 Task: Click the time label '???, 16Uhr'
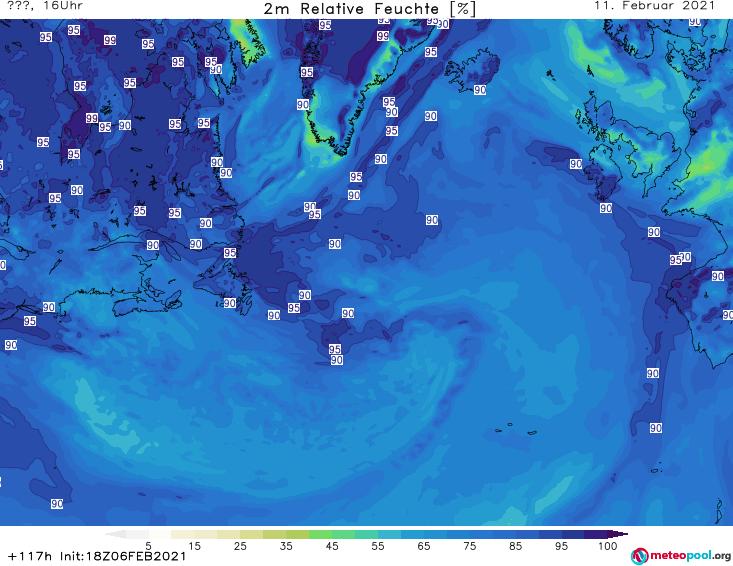pos(45,6)
